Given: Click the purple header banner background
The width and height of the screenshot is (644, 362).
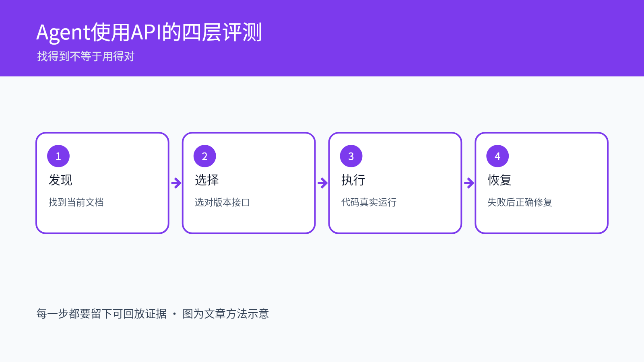Looking at the screenshot, I should [443, 38].
